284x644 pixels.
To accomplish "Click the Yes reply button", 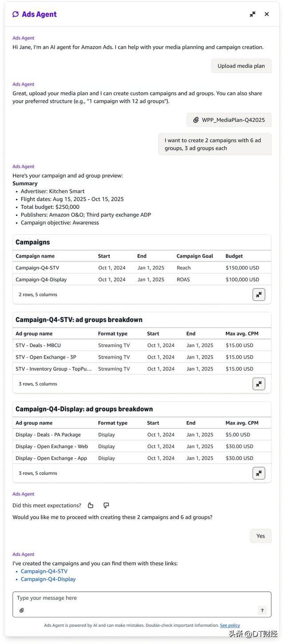I will point(260,536).
